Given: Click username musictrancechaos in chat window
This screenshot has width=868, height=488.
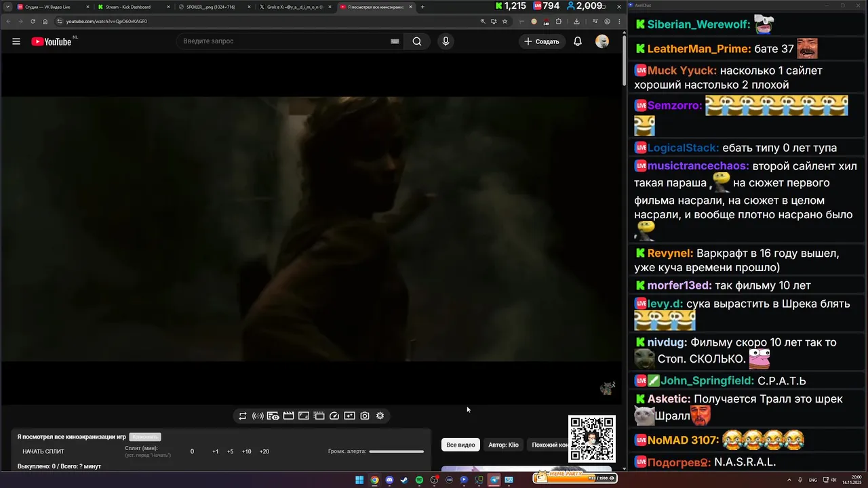Looking at the screenshot, I should [698, 166].
